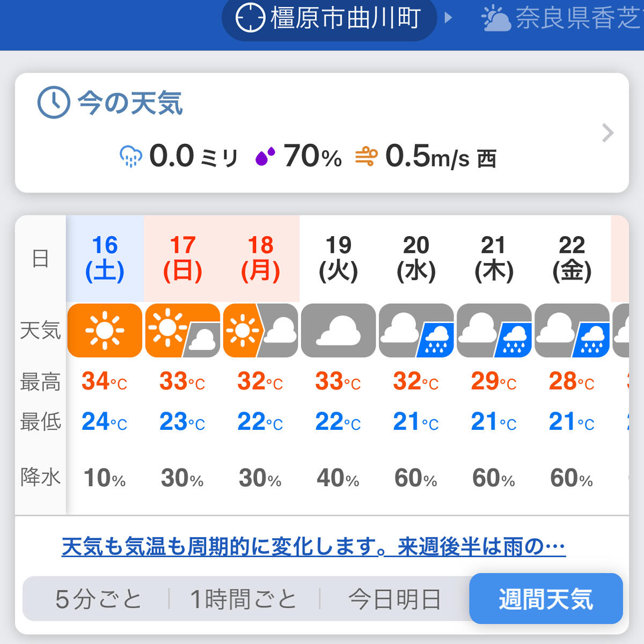
Task: Select the cloud-and-rain icon for the 20th
Action: click(416, 331)
